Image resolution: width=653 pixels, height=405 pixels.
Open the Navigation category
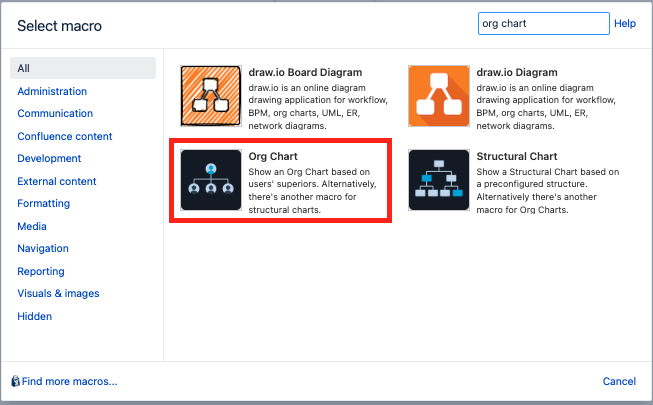43,248
